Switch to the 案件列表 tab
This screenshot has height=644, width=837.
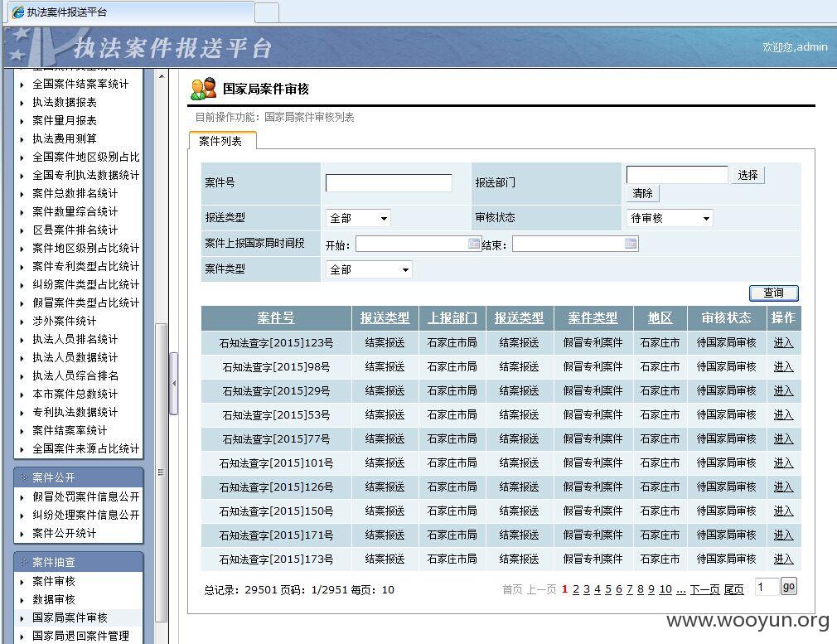223,140
